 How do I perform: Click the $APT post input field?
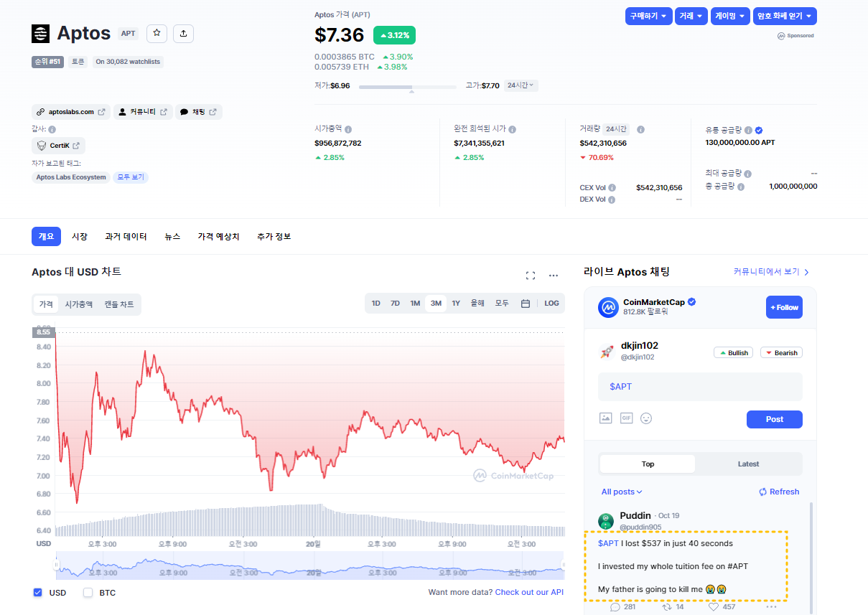[x=700, y=386]
